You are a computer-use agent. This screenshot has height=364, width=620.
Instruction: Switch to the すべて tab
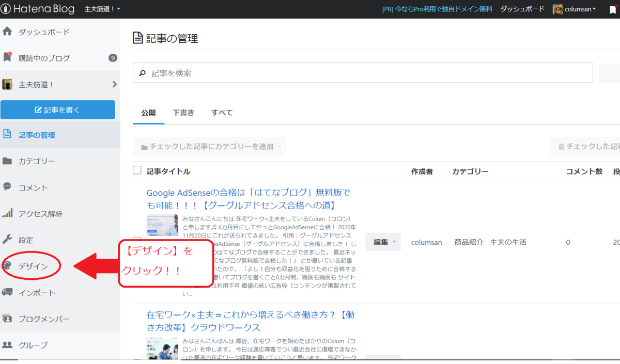point(222,113)
